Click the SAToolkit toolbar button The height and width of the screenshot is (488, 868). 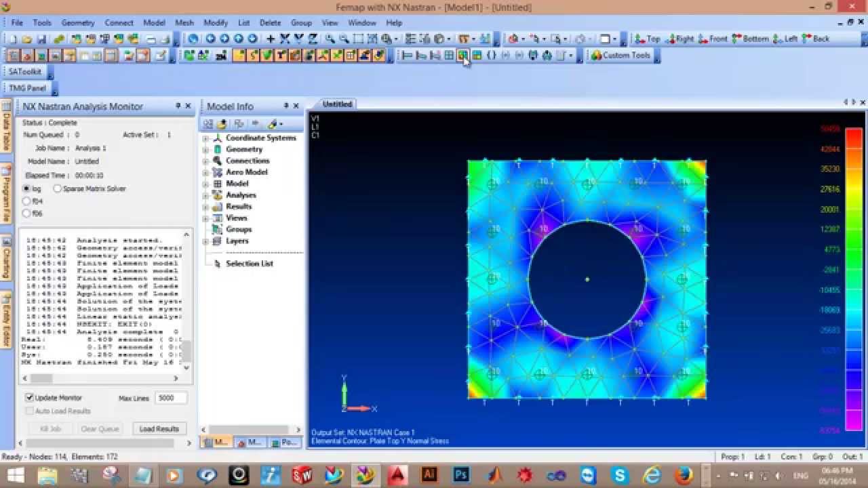[25, 71]
